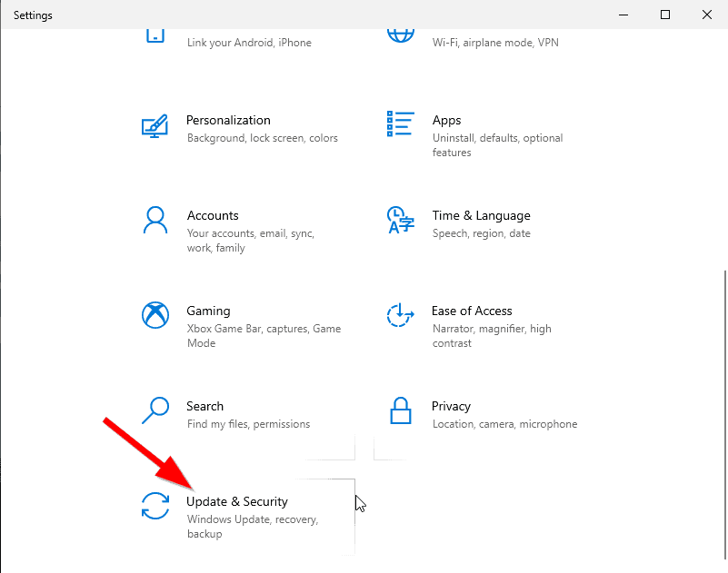Click the Accounts heading text
This screenshot has width=728, height=573.
(213, 215)
